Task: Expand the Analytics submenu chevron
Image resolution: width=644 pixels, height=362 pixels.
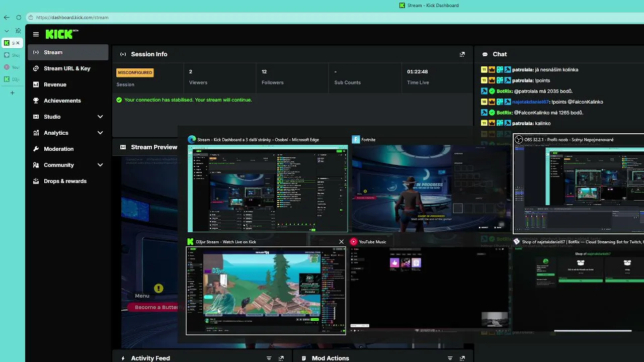Action: point(100,133)
